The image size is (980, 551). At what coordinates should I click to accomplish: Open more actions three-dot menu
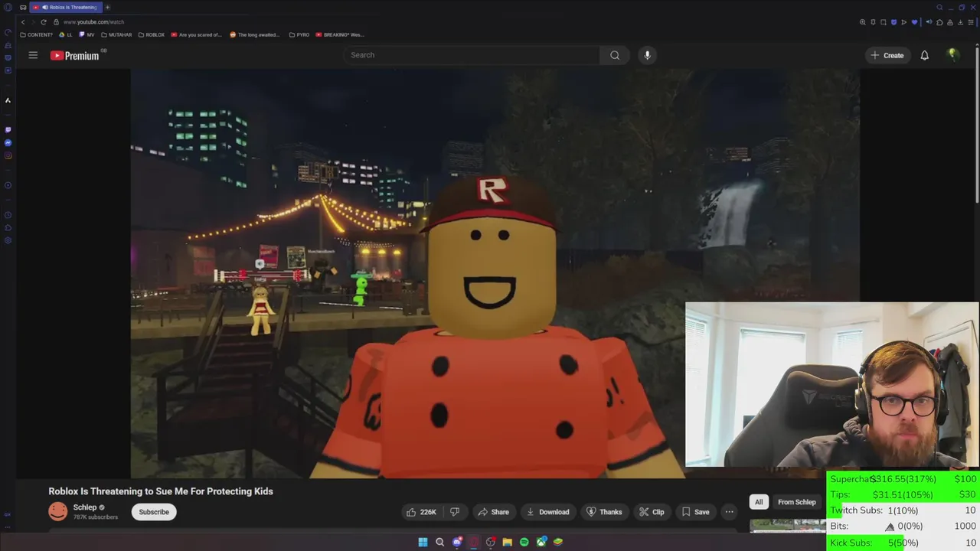[x=729, y=512]
